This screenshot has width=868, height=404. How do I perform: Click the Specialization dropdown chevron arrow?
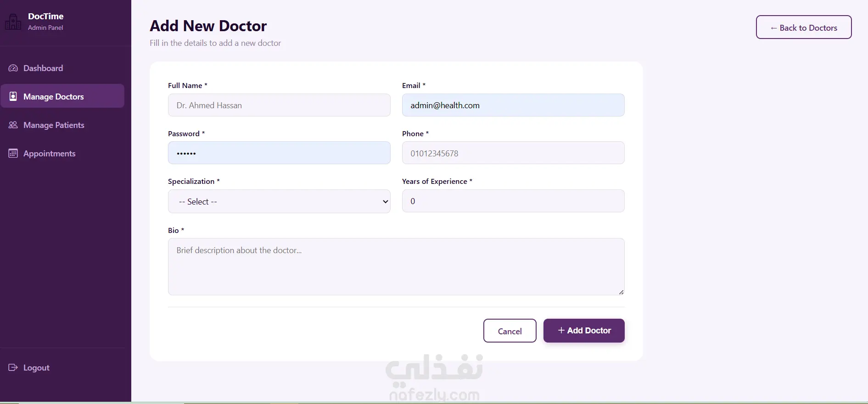386,202
